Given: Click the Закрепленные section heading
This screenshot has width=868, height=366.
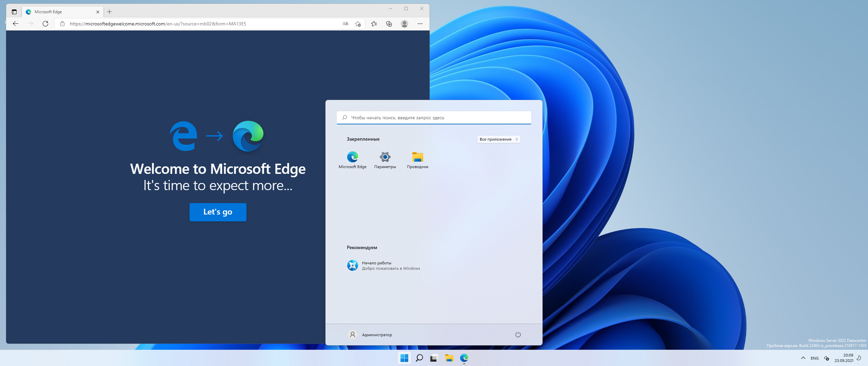Looking at the screenshot, I should click(363, 139).
